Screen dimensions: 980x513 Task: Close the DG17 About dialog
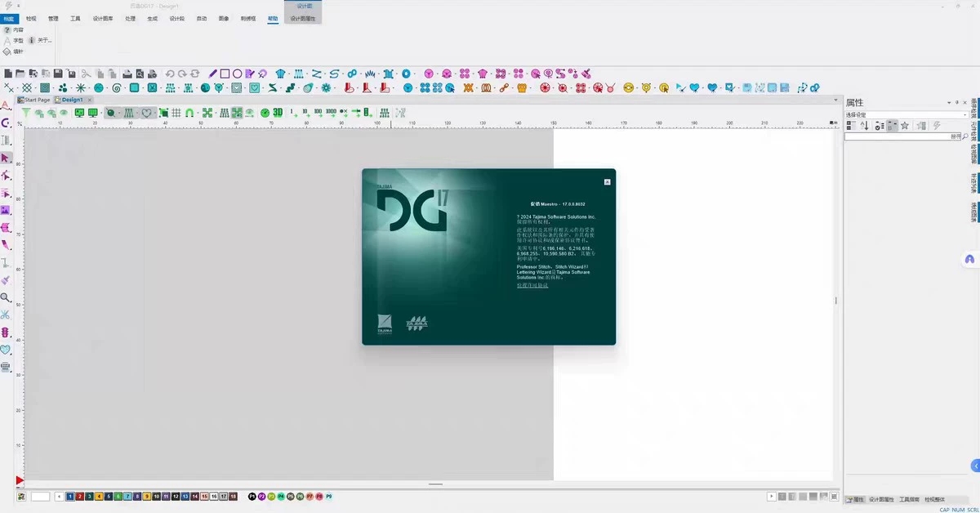(607, 182)
